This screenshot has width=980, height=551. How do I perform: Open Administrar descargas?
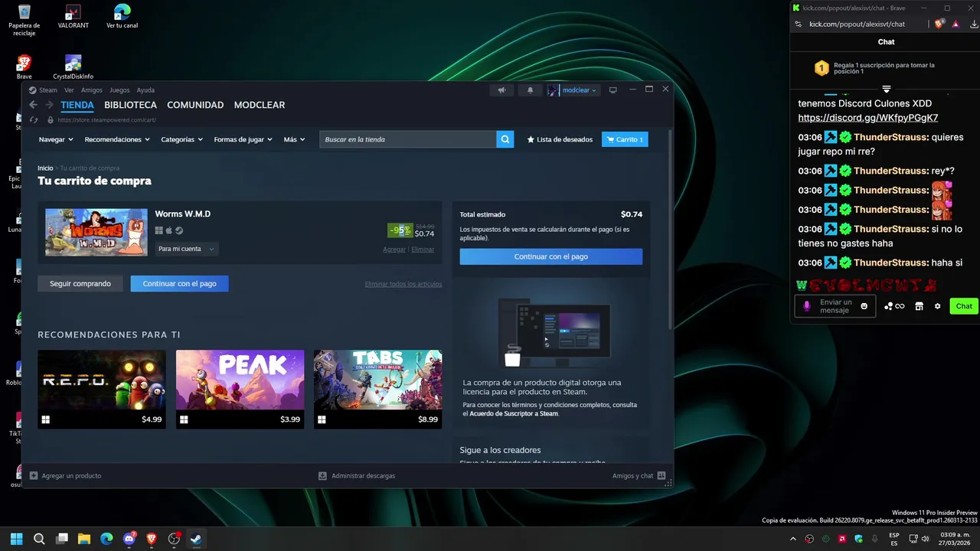pyautogui.click(x=357, y=476)
